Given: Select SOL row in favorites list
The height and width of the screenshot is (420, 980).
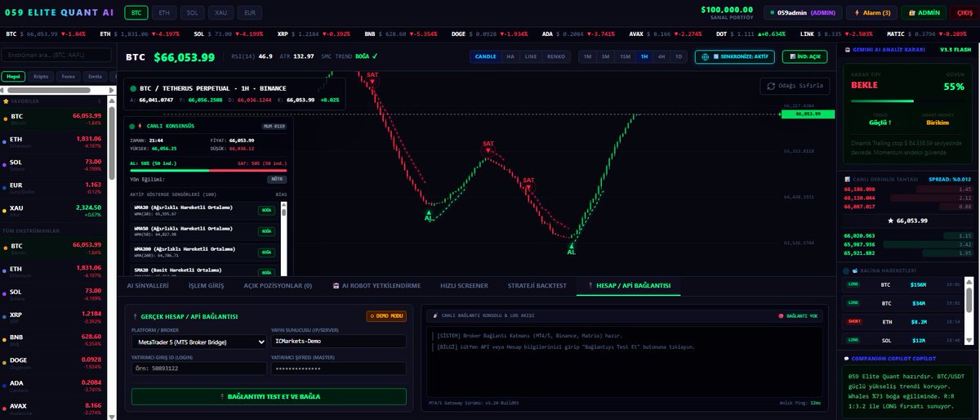Looking at the screenshot, I should click(x=54, y=164).
